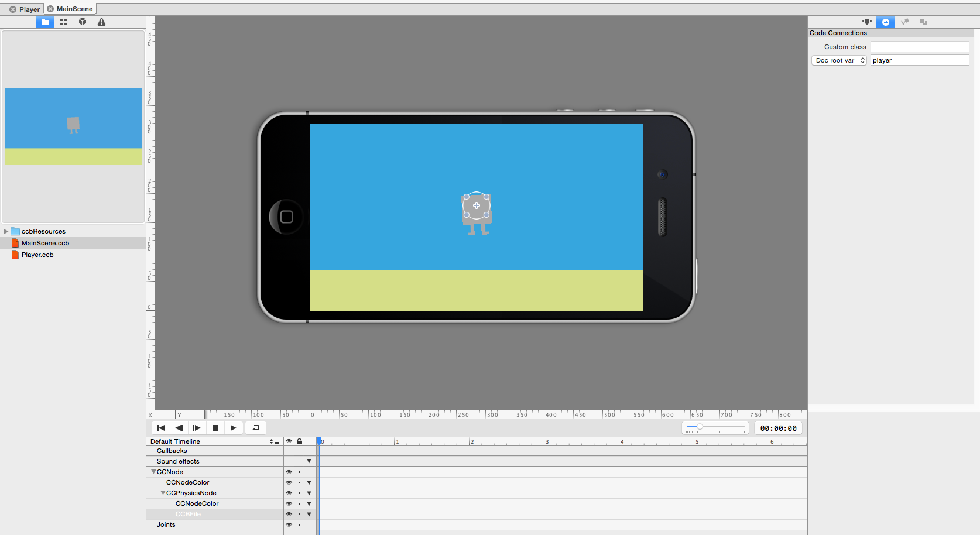Close the MainScene document tab
Image resolution: width=980 pixels, height=535 pixels.
[50, 9]
